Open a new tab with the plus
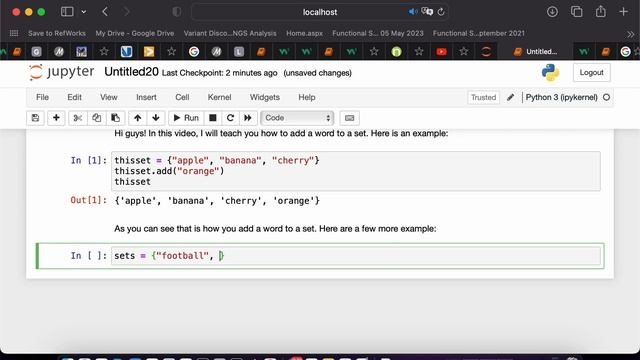Screen dimensions: 640x360 [x=623, y=12]
